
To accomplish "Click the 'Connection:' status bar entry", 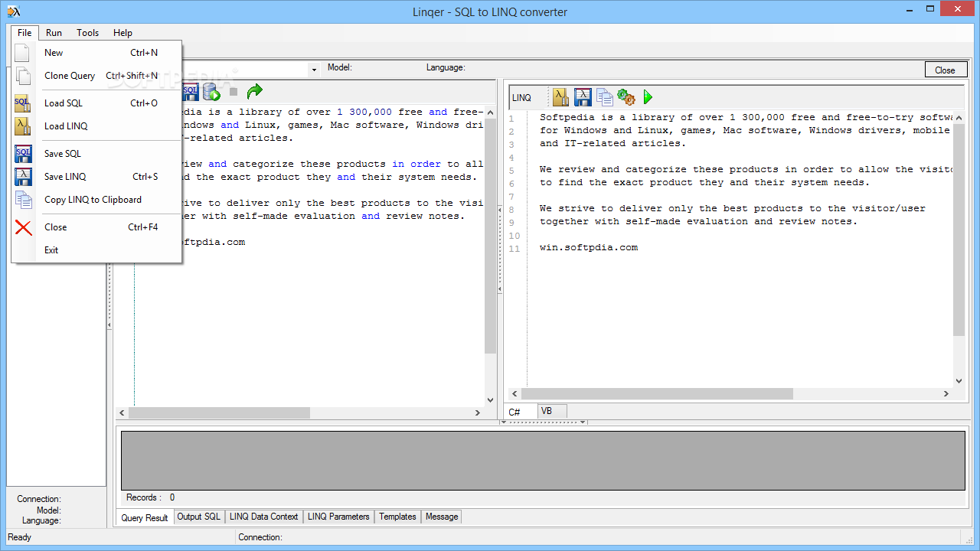I will pos(260,537).
